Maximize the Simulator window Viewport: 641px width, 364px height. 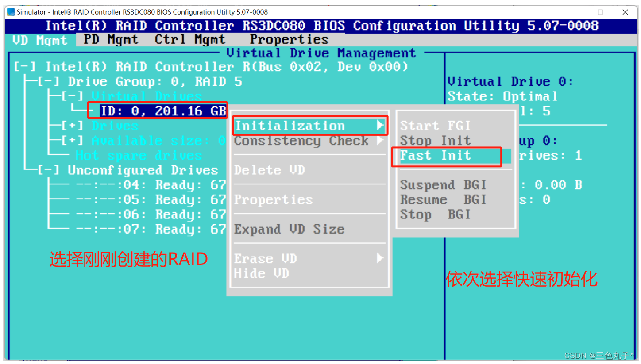600,12
